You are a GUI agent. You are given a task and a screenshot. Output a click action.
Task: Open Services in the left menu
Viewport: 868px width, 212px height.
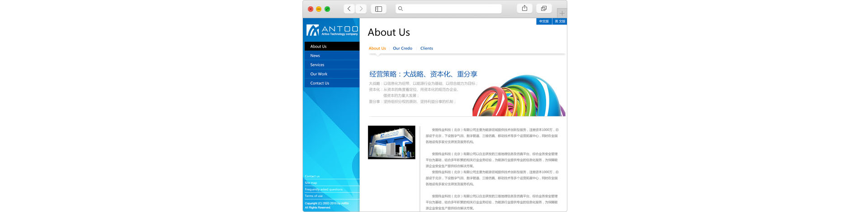coord(332,65)
